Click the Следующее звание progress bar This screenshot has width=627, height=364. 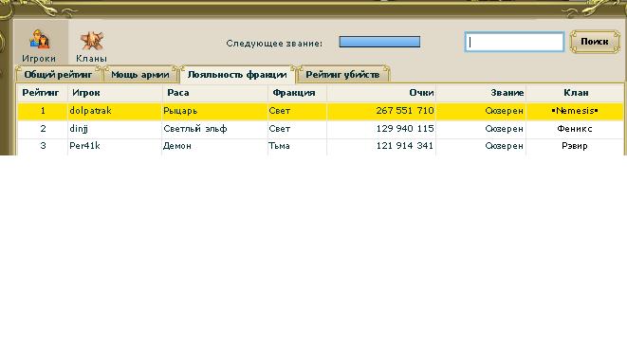[x=379, y=42]
